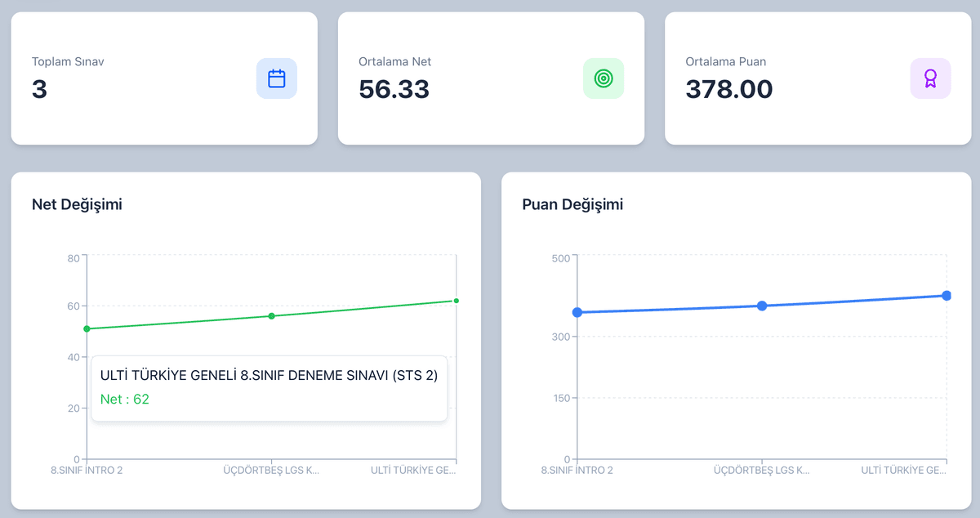Select the middle green point on Net Değişimi line
This screenshot has width=980, height=518.
click(x=272, y=316)
